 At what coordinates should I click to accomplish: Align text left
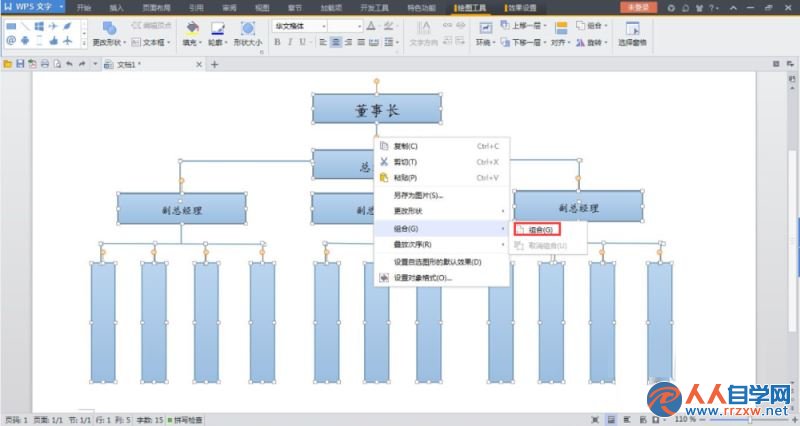click(323, 42)
